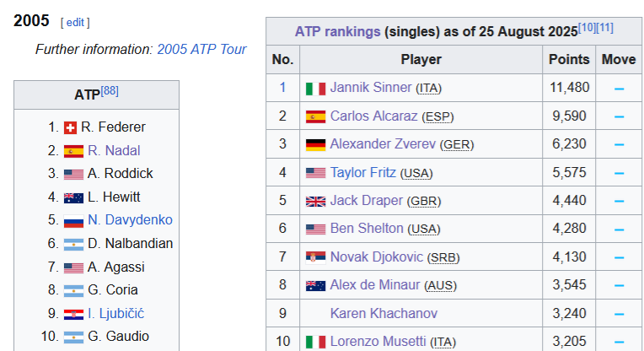Viewport: 644px width, 351px height.
Task: Click the Spanish flag beside Carlos Alcaraz
Action: (315, 117)
